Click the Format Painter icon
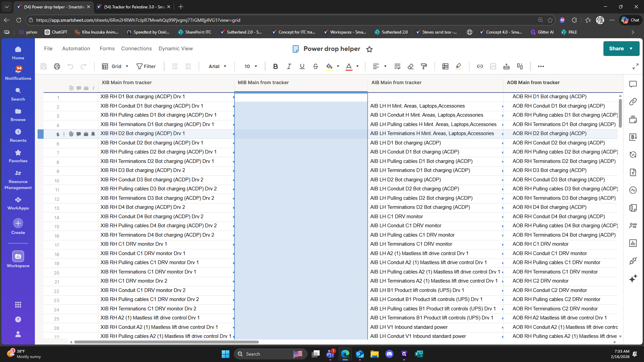The height and width of the screenshot is (362, 644). pos(424,66)
